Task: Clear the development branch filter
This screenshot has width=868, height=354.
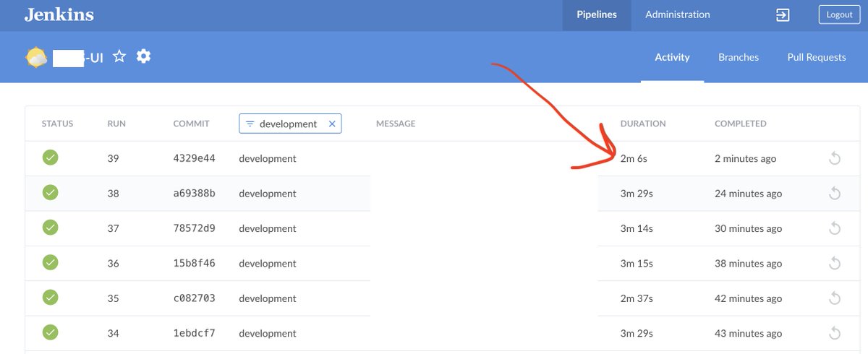Action: point(332,124)
